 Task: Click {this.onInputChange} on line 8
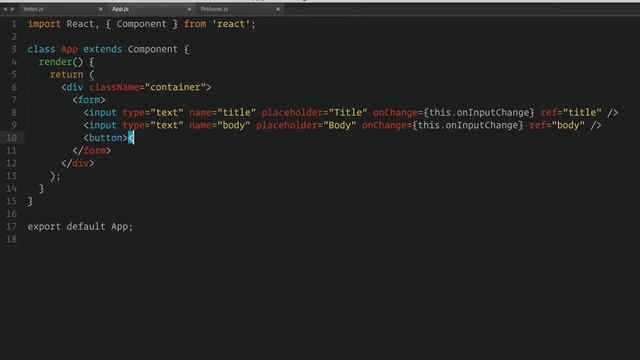pos(479,113)
